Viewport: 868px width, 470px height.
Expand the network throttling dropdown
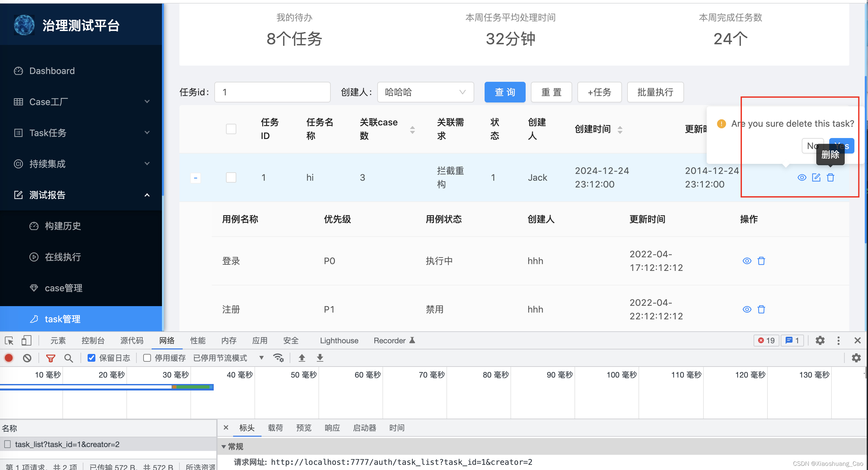(261, 358)
